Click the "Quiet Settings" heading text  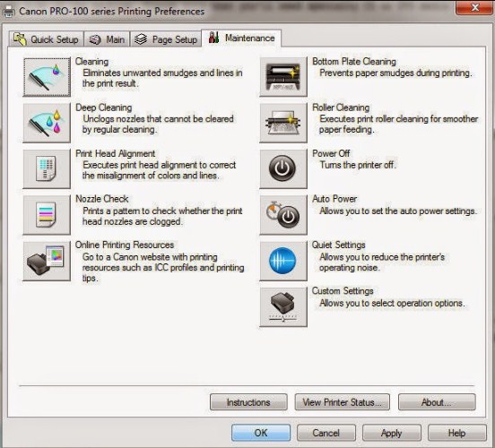point(339,245)
